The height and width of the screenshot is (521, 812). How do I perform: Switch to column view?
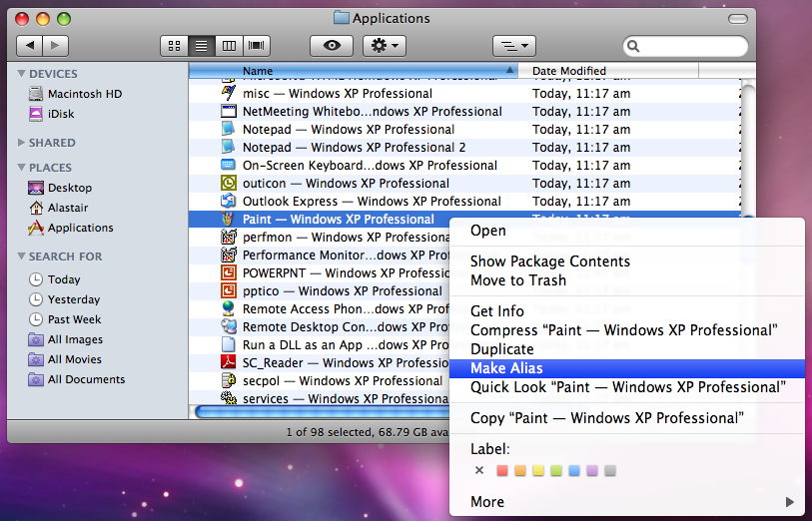point(229,46)
